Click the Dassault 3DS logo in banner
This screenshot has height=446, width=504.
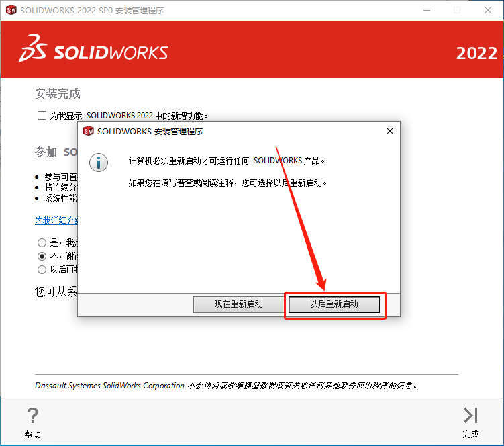pos(32,48)
